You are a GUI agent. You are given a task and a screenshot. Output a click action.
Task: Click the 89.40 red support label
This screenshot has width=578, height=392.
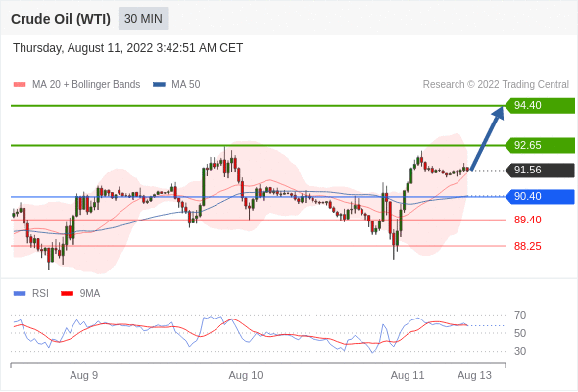[527, 220]
